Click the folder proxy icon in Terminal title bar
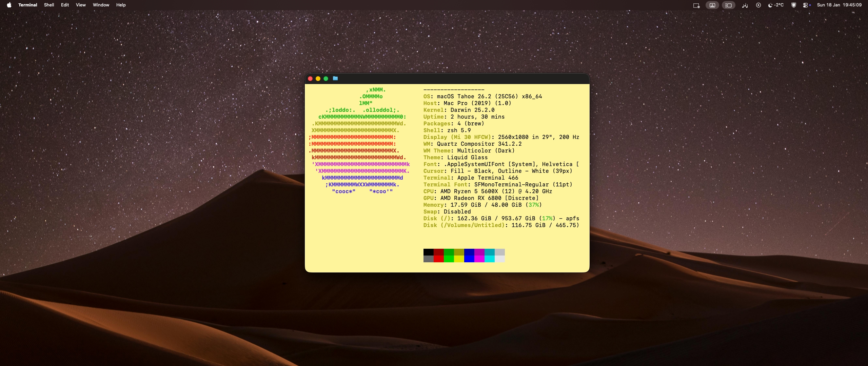Screen dimensions: 868x366 pyautogui.click(x=335, y=79)
